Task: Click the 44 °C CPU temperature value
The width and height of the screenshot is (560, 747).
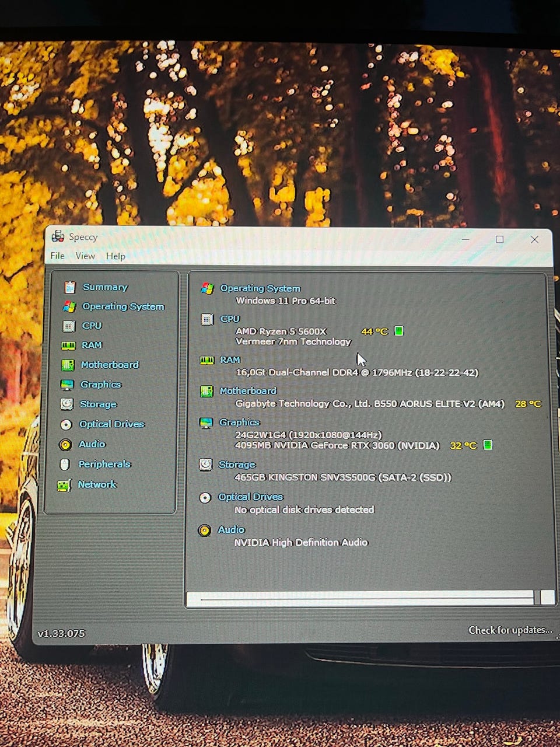Action: point(374,331)
